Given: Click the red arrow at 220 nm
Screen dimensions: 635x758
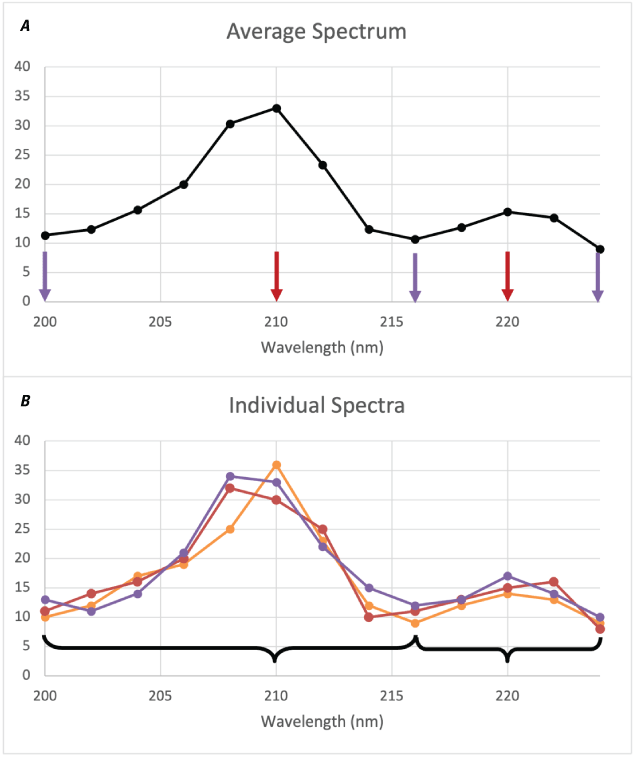Looking at the screenshot, I should (x=508, y=276).
